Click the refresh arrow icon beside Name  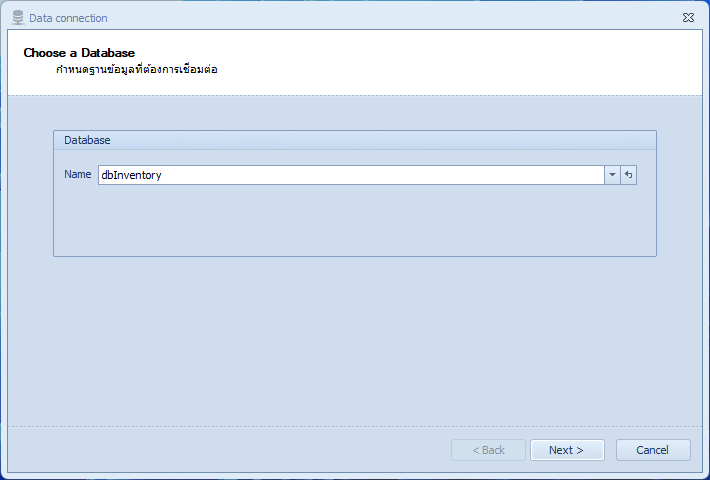click(x=628, y=175)
